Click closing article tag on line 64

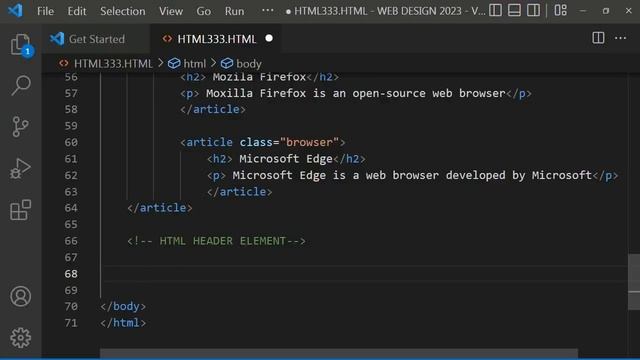160,208
